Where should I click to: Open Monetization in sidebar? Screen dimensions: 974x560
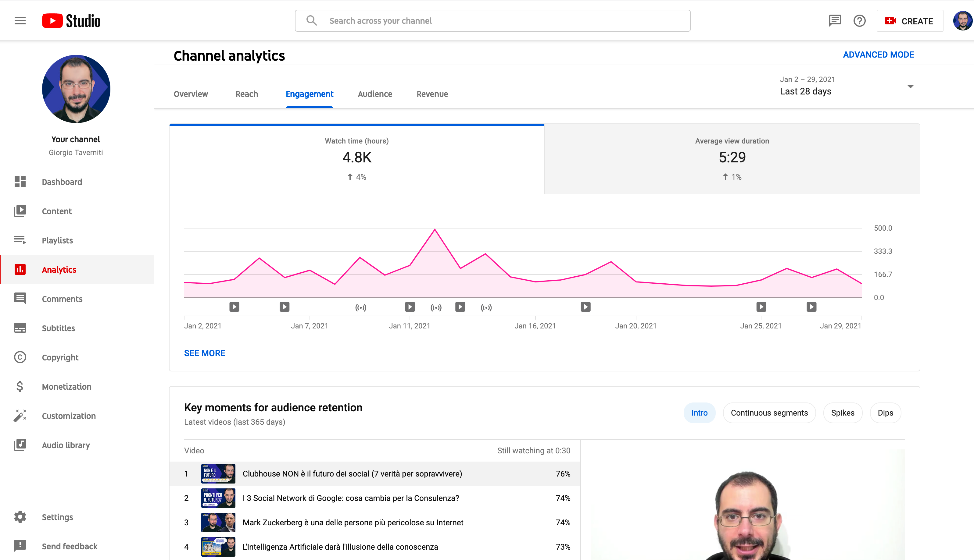click(77, 386)
